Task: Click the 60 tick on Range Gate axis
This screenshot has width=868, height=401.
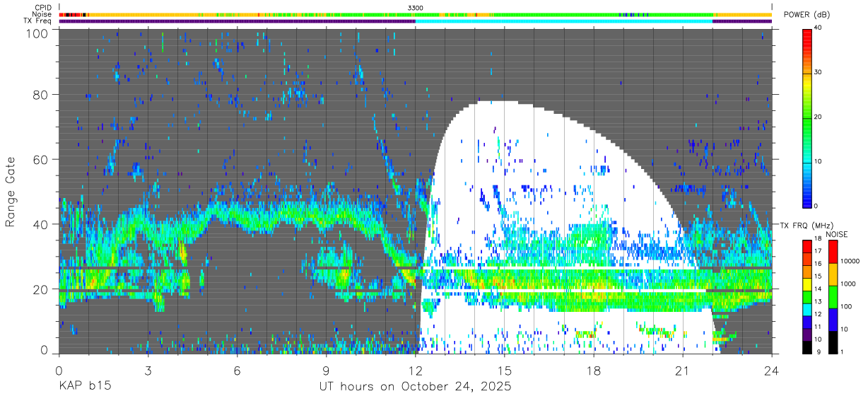Action: [x=40, y=160]
